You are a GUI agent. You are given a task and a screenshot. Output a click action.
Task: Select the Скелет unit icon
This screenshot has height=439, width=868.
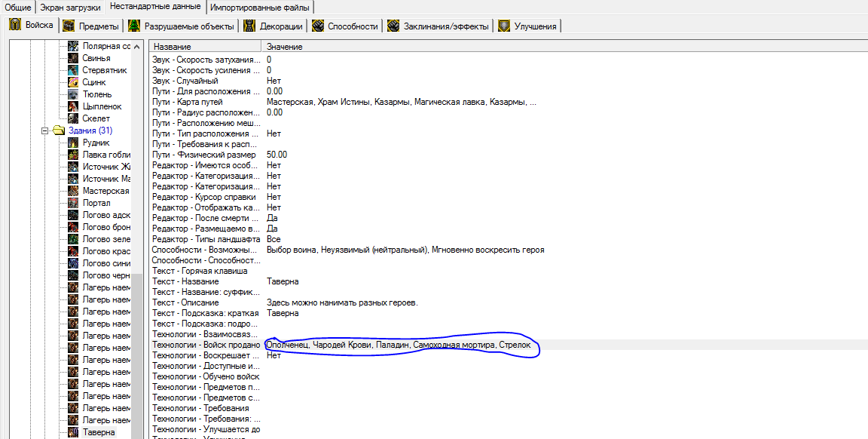click(x=73, y=118)
